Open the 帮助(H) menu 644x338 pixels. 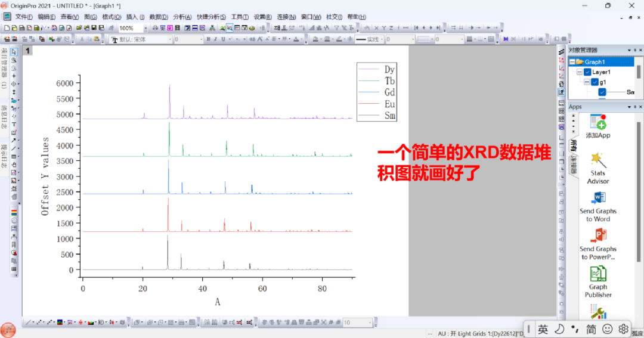pyautogui.click(x=356, y=17)
